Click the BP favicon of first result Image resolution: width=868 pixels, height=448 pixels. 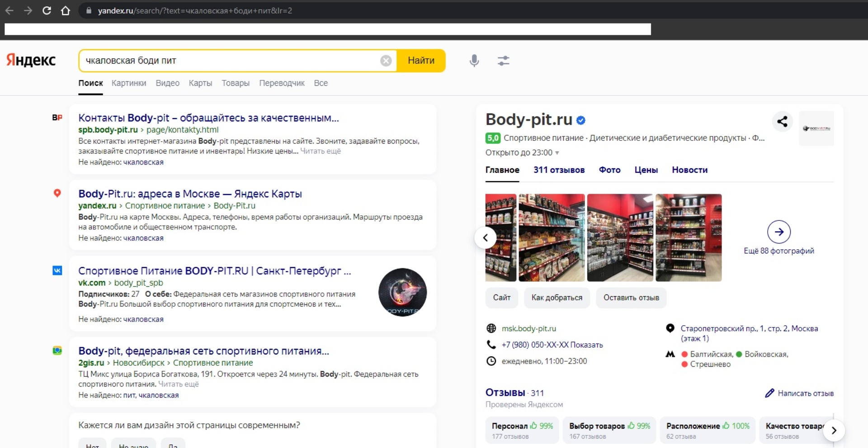click(x=57, y=117)
